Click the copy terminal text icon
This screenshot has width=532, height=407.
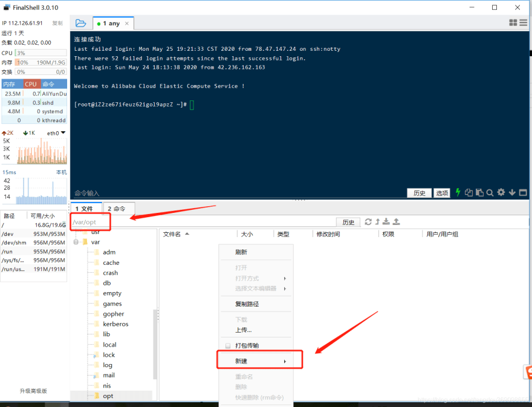click(469, 192)
